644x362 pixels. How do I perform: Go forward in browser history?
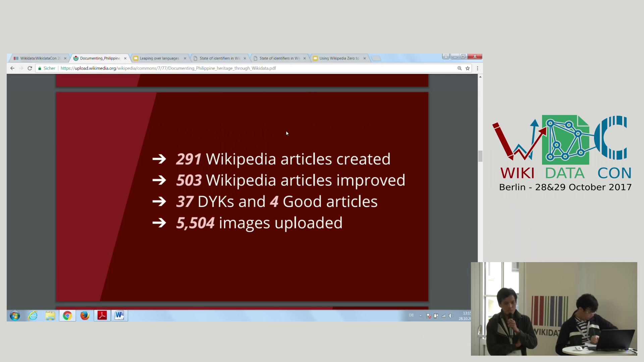tap(21, 68)
